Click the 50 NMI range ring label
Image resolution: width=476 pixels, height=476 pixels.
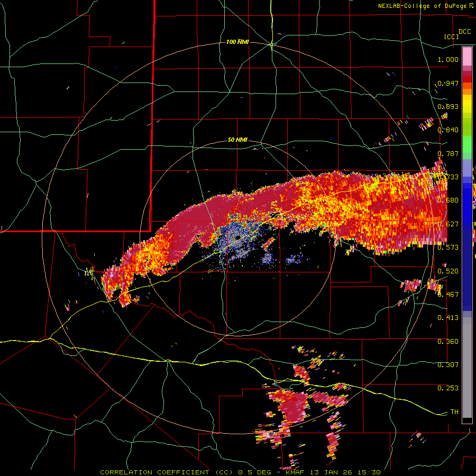(x=237, y=140)
